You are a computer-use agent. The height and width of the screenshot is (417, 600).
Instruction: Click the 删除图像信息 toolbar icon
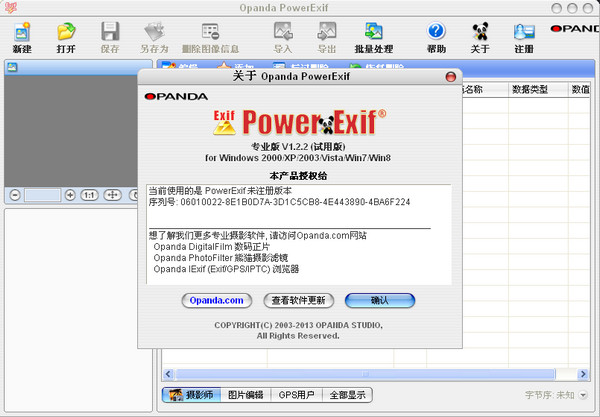click(x=211, y=36)
